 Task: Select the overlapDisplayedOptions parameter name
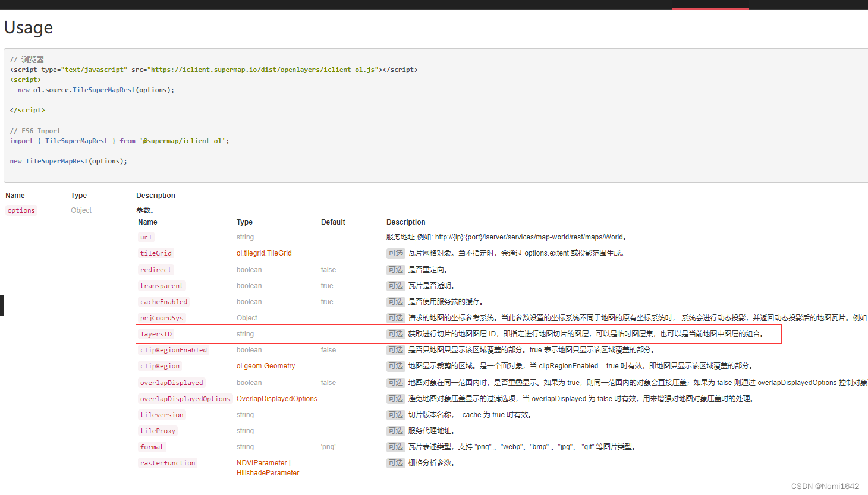pyautogui.click(x=185, y=399)
